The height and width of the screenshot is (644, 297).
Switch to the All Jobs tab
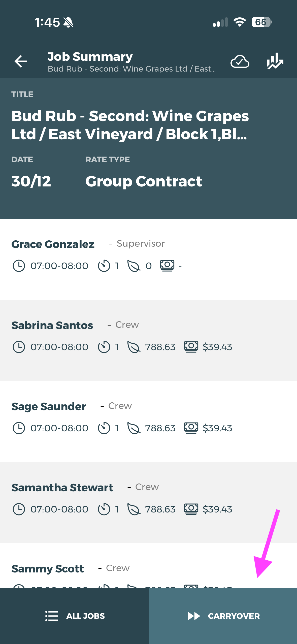(x=74, y=616)
